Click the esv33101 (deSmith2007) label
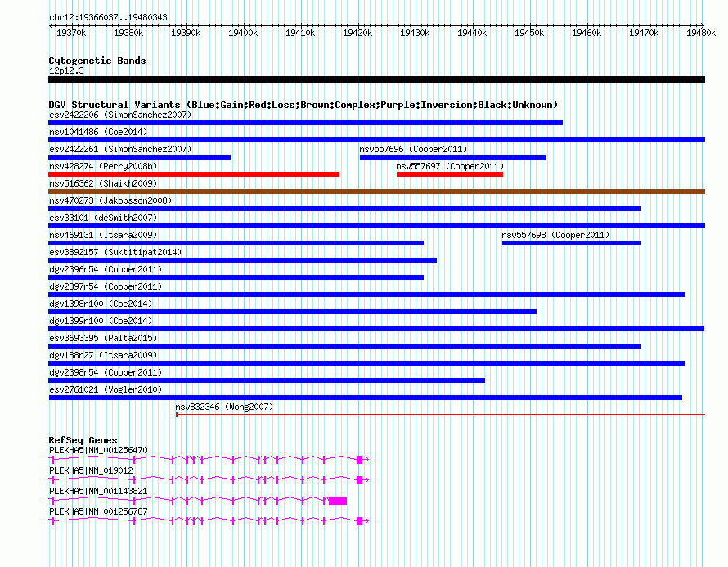Screen dimensions: 728x567 coord(103,218)
